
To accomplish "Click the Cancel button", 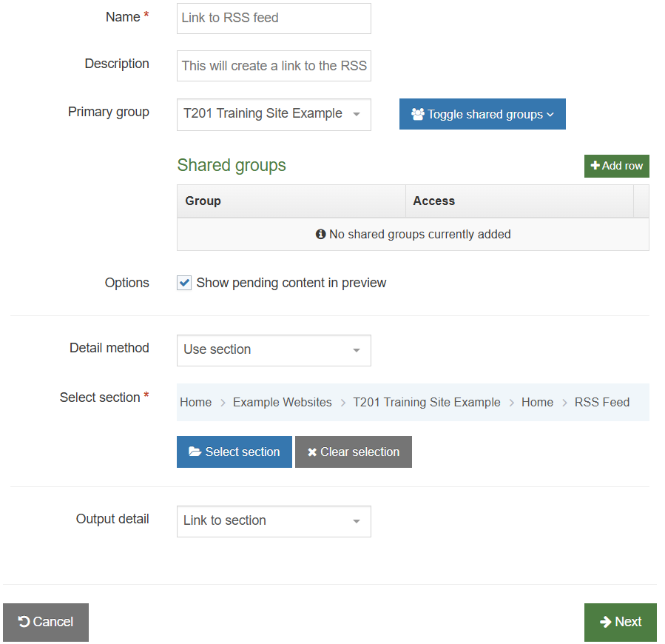I will (x=45, y=622).
